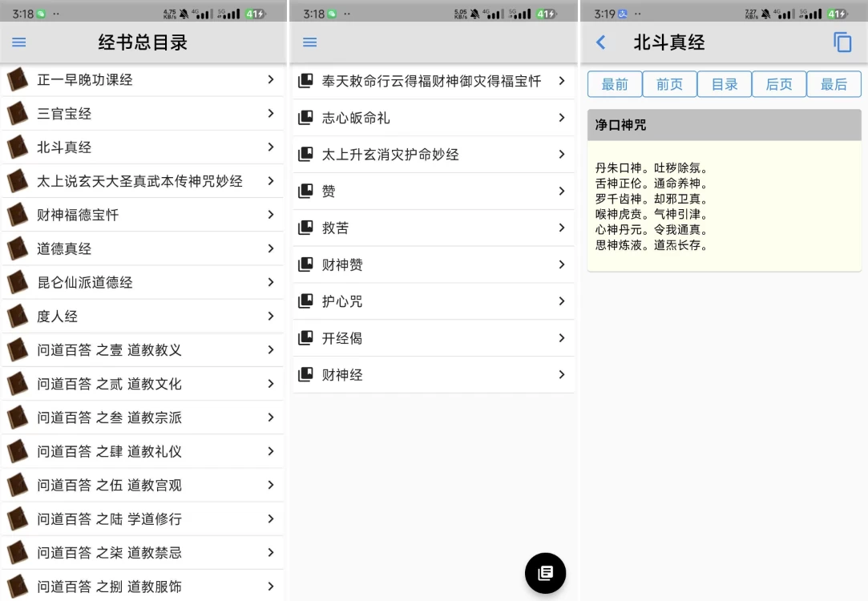Jump to first page with 最前
The image size is (868, 601).
[615, 84]
